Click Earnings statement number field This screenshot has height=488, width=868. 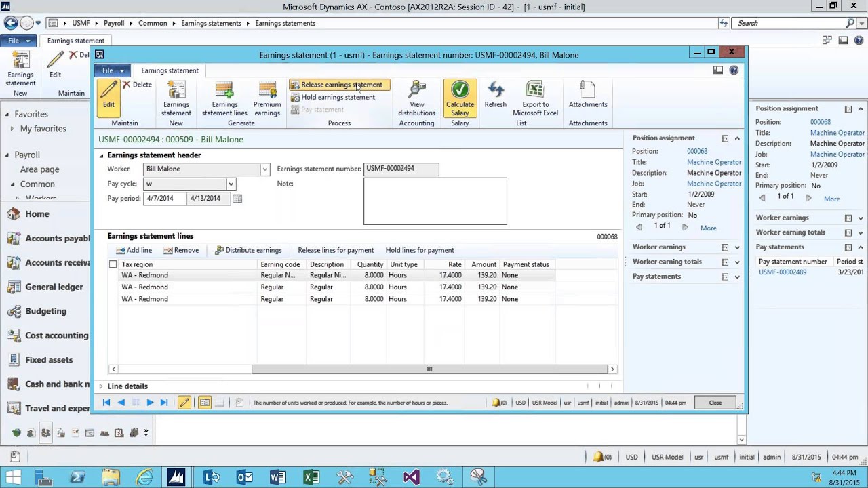point(401,169)
